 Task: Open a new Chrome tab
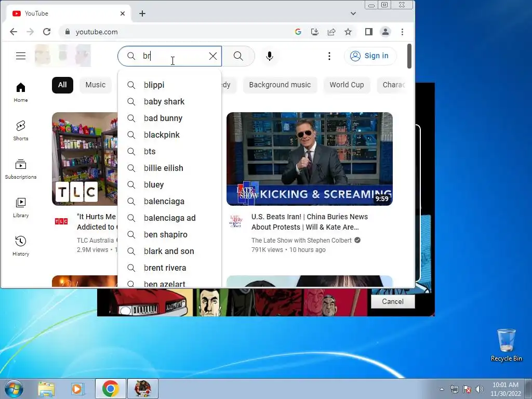(142, 14)
